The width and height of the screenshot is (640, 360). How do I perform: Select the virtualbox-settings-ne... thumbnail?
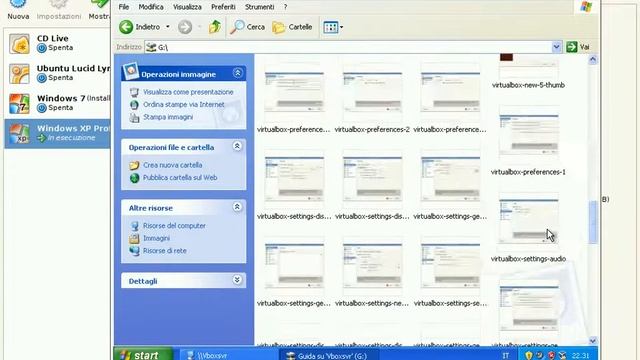click(372, 266)
